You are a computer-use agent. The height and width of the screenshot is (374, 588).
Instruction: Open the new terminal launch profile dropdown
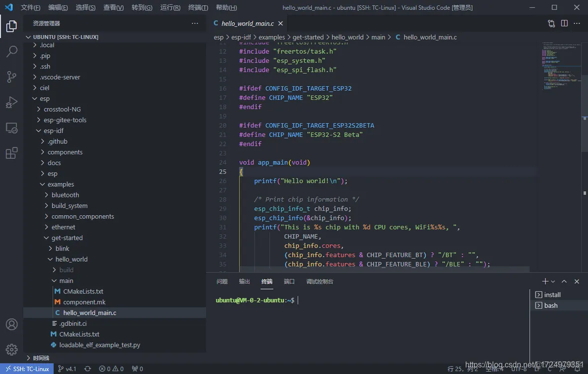(553, 282)
